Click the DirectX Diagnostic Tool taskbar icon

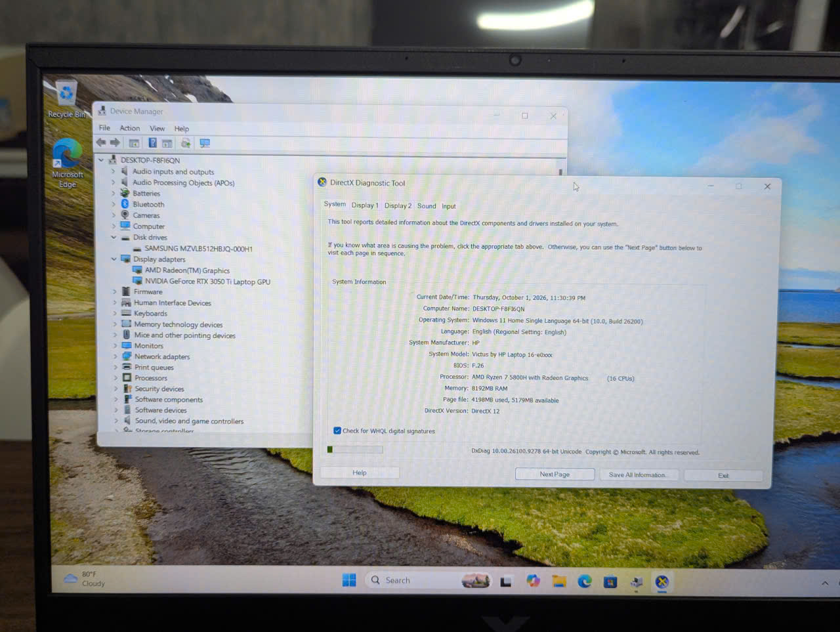661,582
